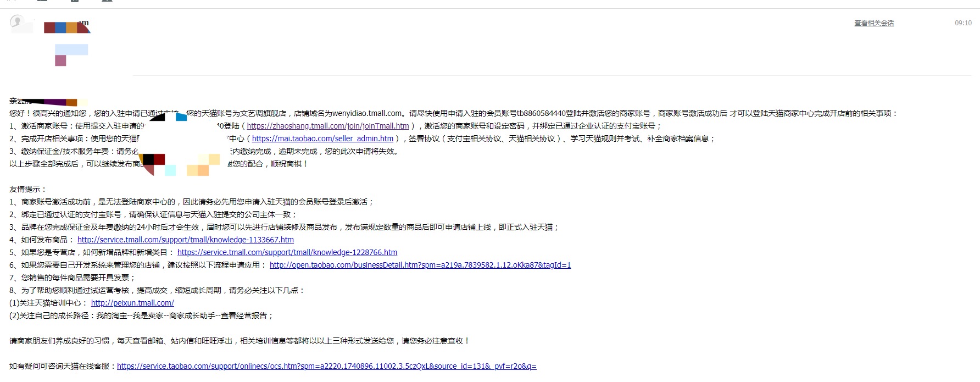Click the 如有疑问可咨询天猫在线客服 label

coord(63,367)
